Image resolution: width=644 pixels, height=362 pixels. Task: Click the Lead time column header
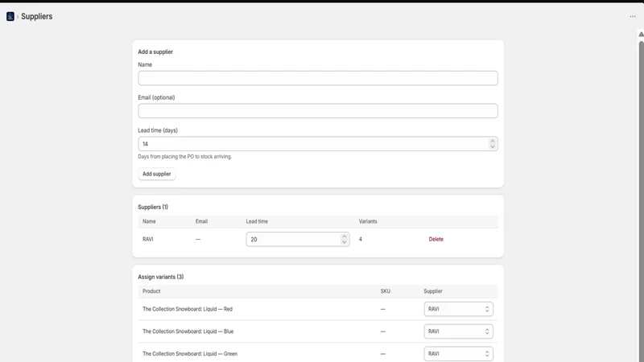tap(257, 221)
